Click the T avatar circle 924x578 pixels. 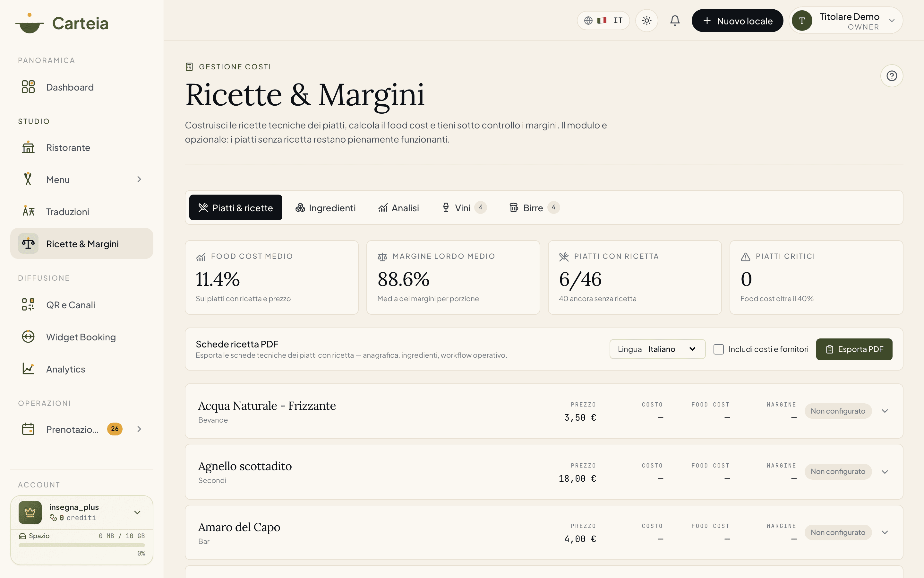pyautogui.click(x=802, y=21)
